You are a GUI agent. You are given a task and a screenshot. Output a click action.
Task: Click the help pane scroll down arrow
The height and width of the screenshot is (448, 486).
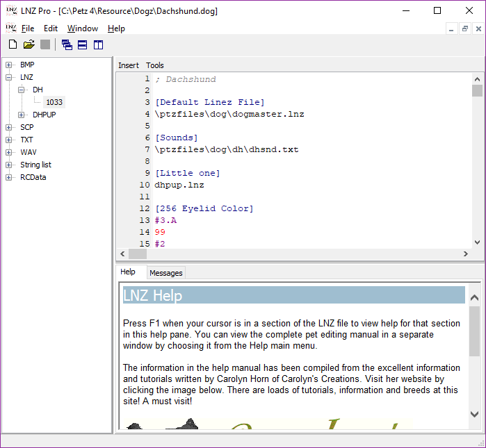pyautogui.click(x=475, y=414)
